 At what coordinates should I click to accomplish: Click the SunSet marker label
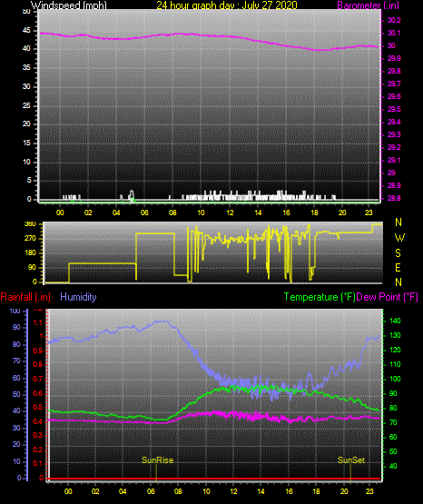(351, 460)
